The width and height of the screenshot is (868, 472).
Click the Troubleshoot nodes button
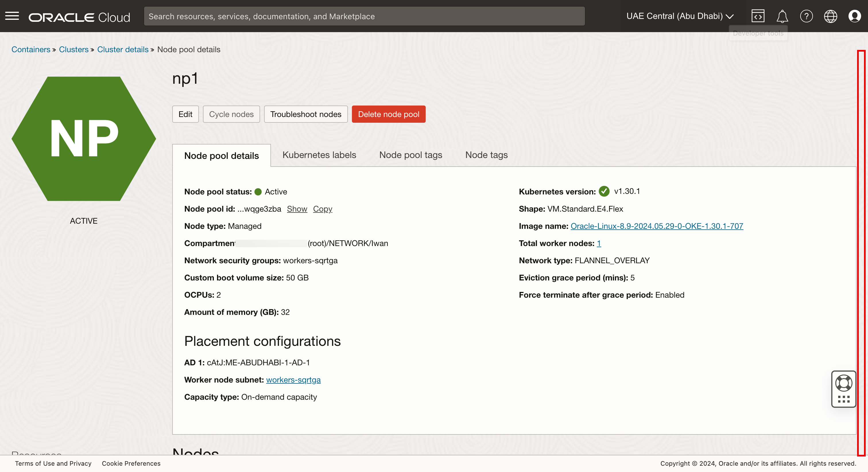click(306, 114)
